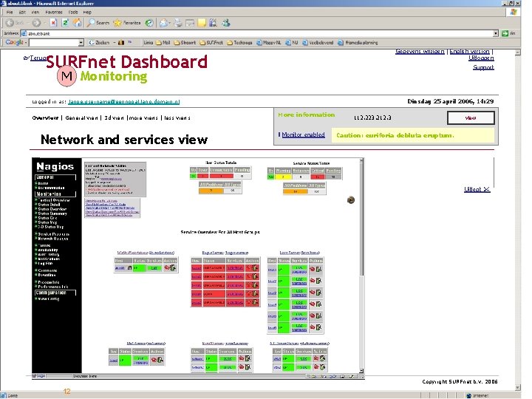Open the File menu
Viewport: 532px width, 399px height.
click(x=10, y=13)
